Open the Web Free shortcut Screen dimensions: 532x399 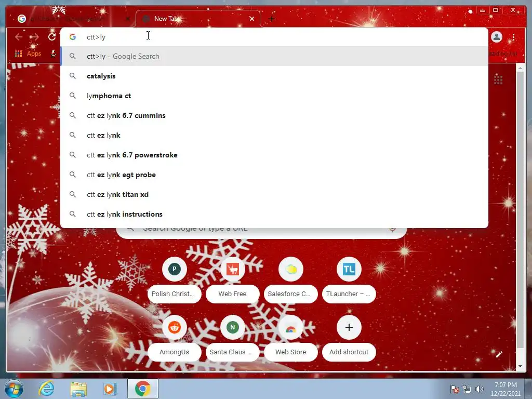coord(232,280)
